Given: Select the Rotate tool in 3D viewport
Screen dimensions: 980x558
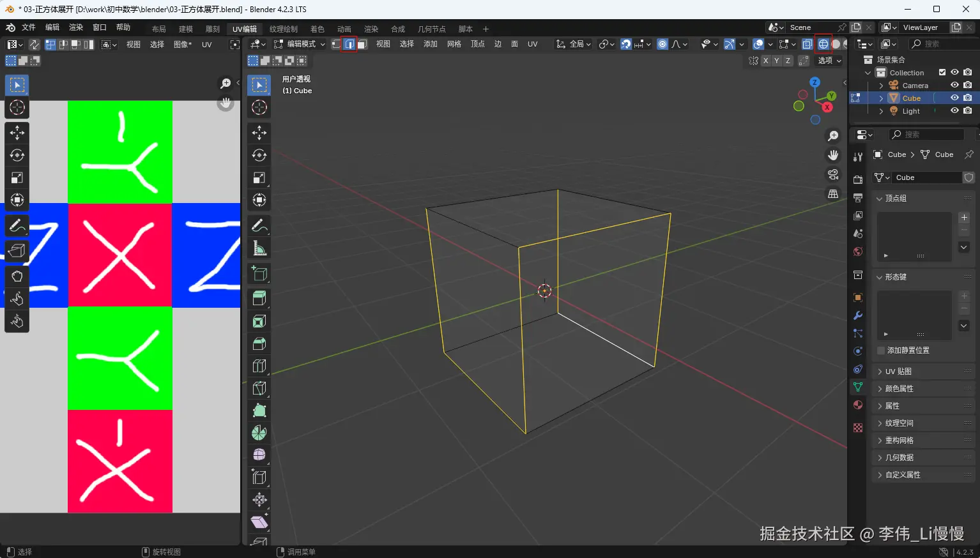Looking at the screenshot, I should 259,155.
